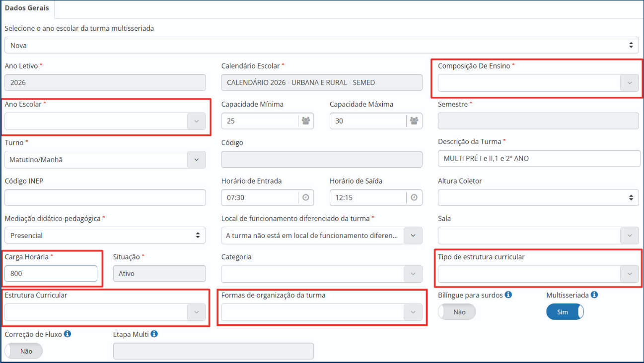Click the Descrição da Turma text field
The image size is (644, 363).
tap(539, 159)
